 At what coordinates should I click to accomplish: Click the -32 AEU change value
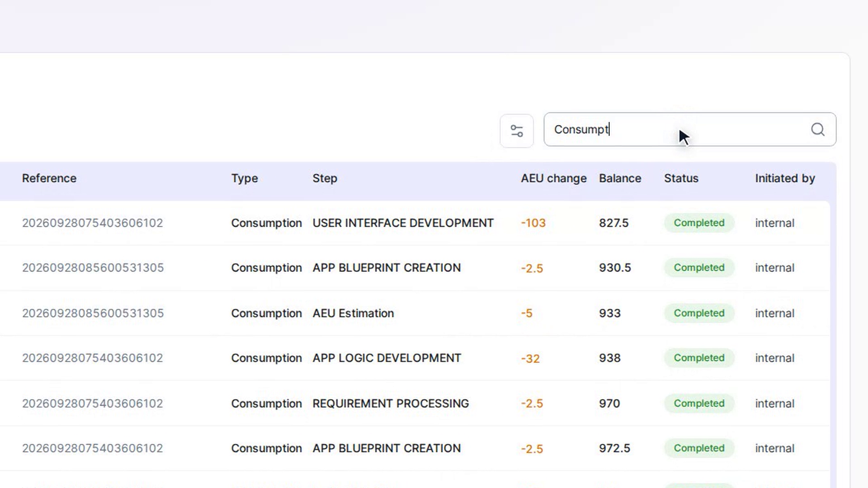pyautogui.click(x=530, y=359)
